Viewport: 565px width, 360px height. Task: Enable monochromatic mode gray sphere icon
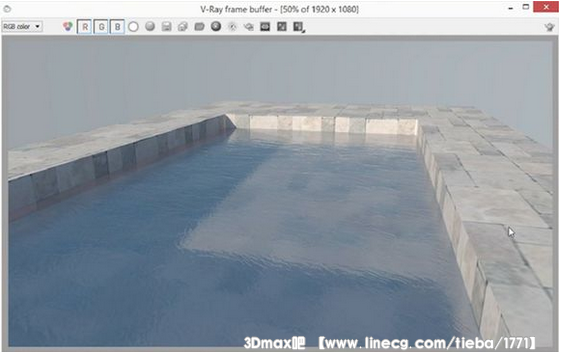point(150,26)
